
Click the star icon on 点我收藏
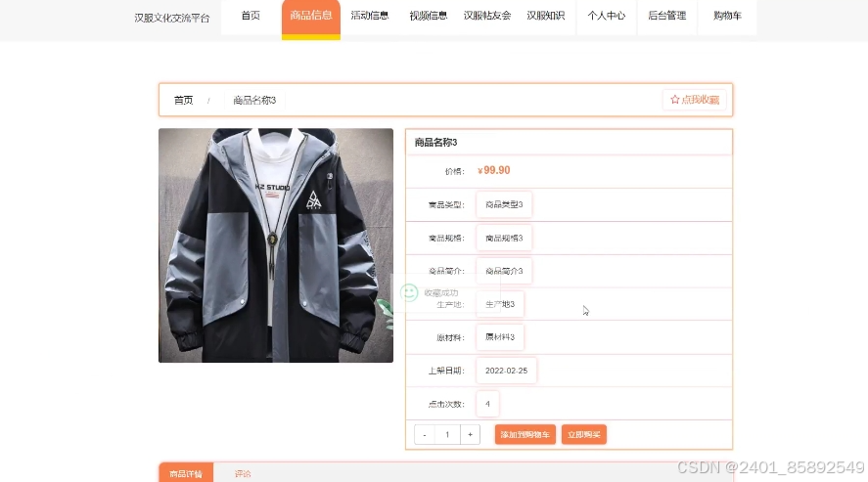[x=675, y=100]
